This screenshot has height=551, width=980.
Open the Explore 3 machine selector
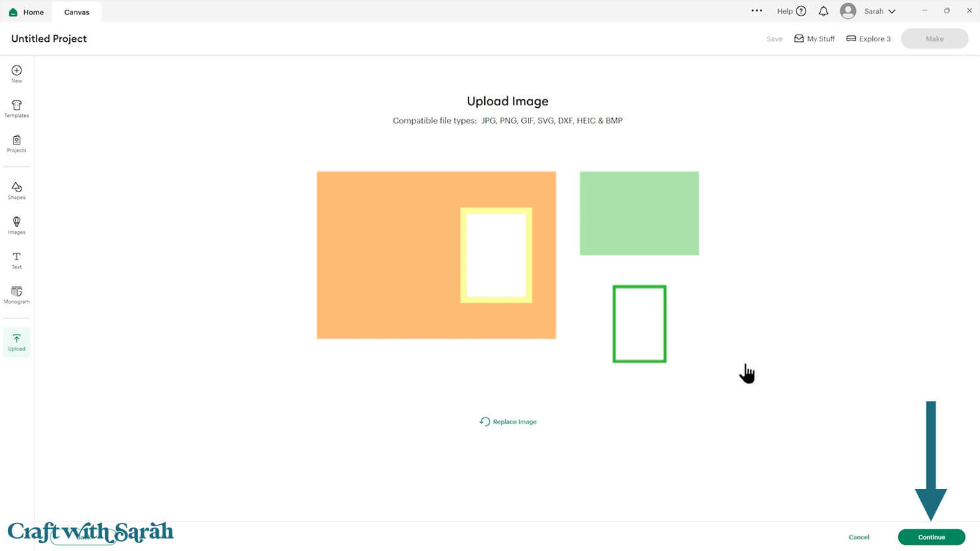point(868,39)
